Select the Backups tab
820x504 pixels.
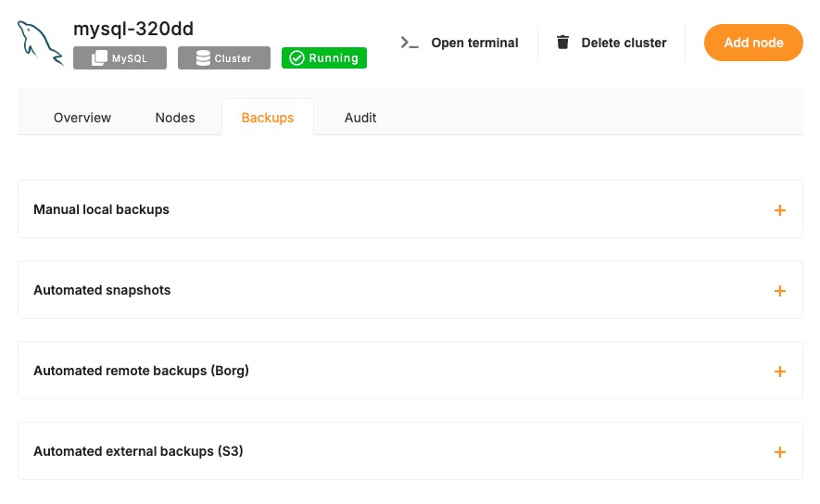point(268,118)
